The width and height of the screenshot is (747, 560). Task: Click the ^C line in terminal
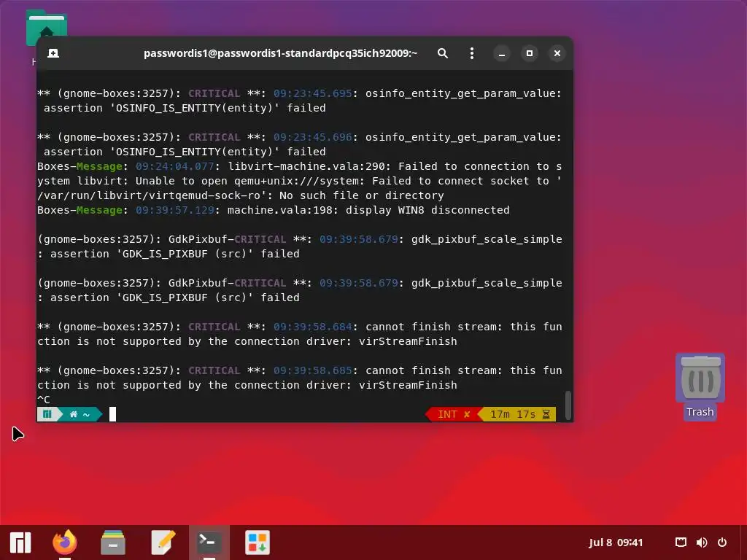44,400
